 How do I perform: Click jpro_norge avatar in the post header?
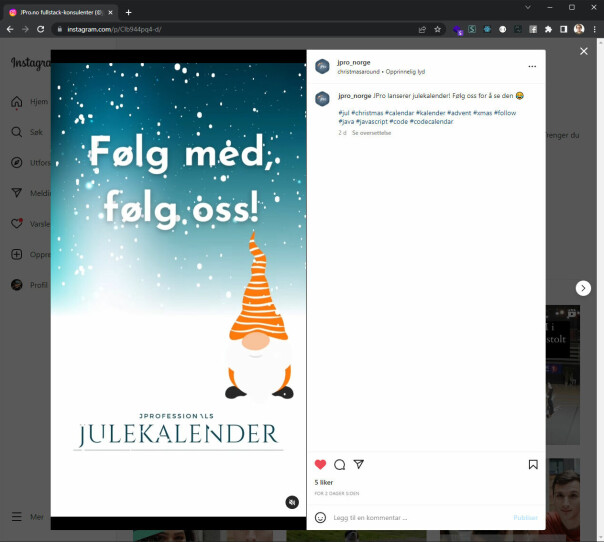click(x=322, y=66)
